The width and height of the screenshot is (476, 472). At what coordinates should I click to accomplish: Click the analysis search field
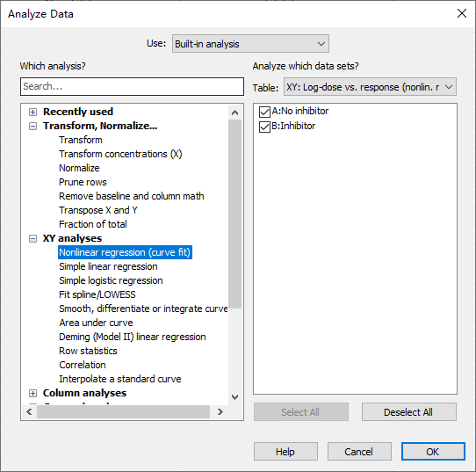click(132, 86)
